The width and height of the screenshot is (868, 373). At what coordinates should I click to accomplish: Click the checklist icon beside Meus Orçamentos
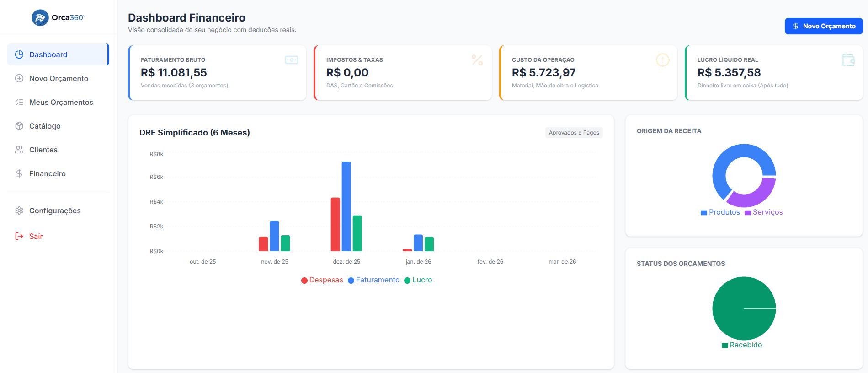pos(19,102)
